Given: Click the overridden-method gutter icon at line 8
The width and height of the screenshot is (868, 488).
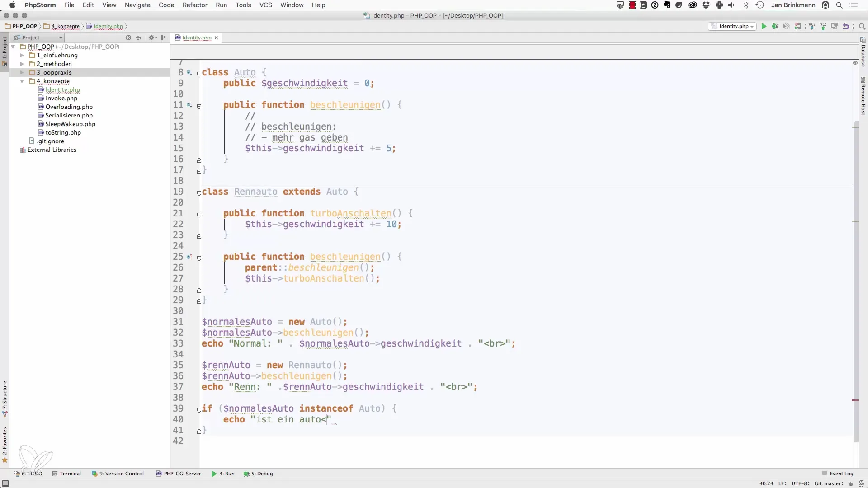Looking at the screenshot, I should pos(189,72).
